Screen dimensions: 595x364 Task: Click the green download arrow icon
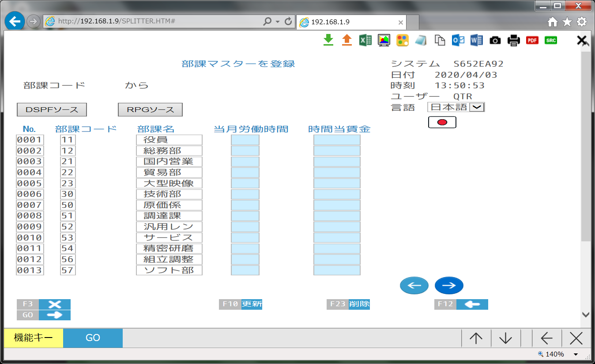pyautogui.click(x=328, y=40)
